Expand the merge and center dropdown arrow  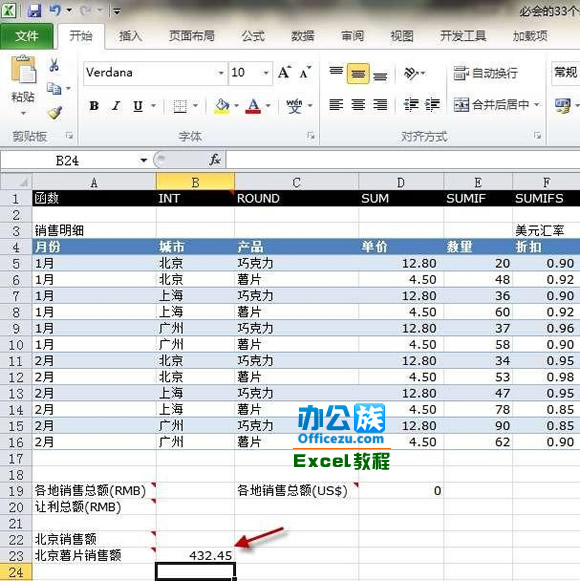[x=536, y=105]
